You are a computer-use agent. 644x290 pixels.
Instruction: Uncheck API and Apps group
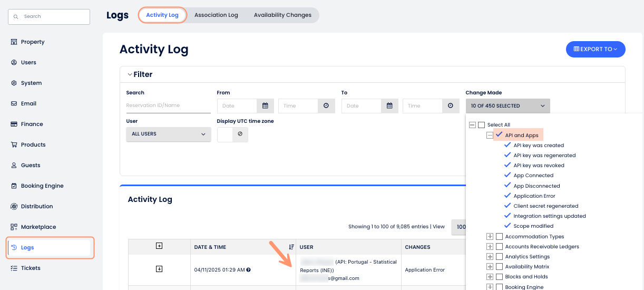click(x=499, y=135)
